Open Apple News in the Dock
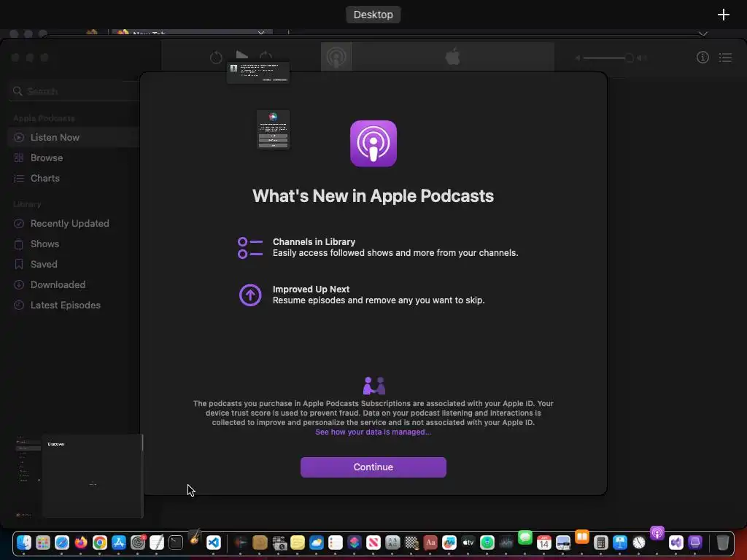Screen dimensions: 747x560 pos(373,542)
